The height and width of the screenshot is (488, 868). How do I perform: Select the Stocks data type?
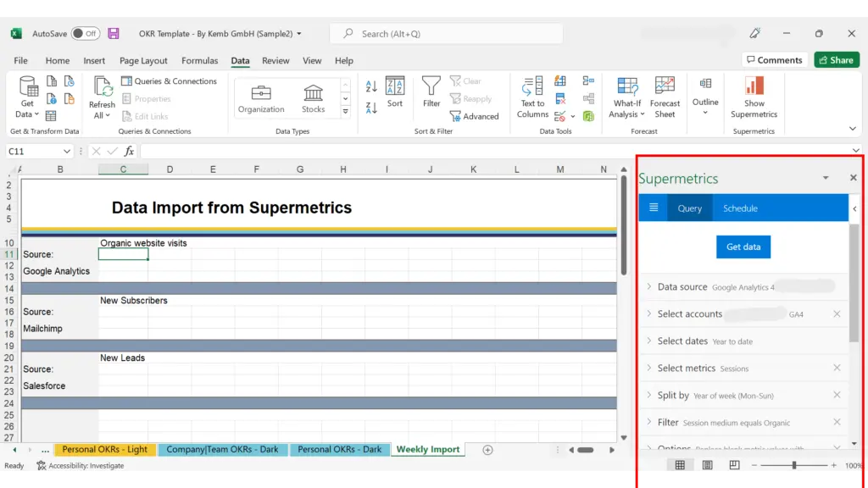coord(313,98)
